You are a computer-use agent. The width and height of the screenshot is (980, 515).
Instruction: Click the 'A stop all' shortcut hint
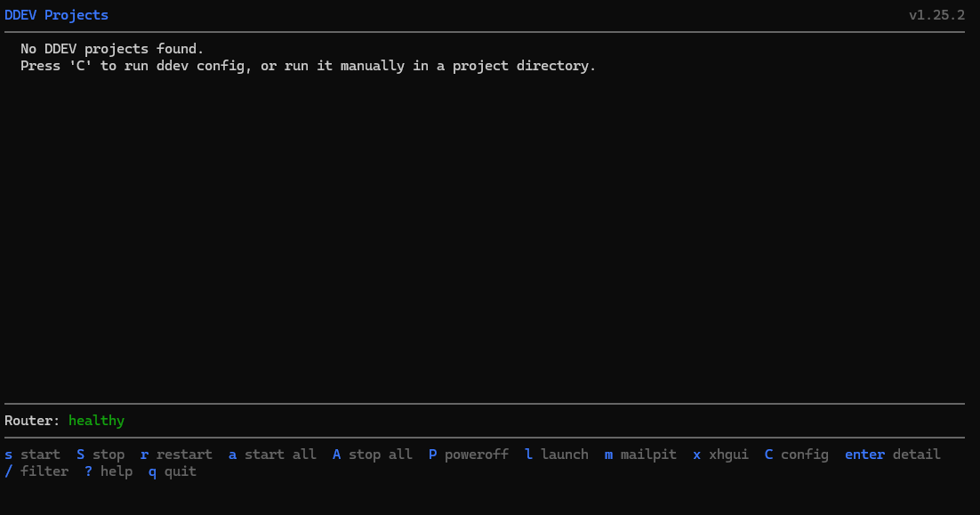(372, 455)
